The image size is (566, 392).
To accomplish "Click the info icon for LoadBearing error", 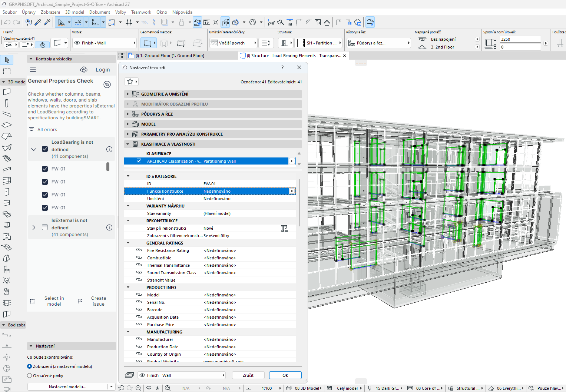I will point(109,149).
